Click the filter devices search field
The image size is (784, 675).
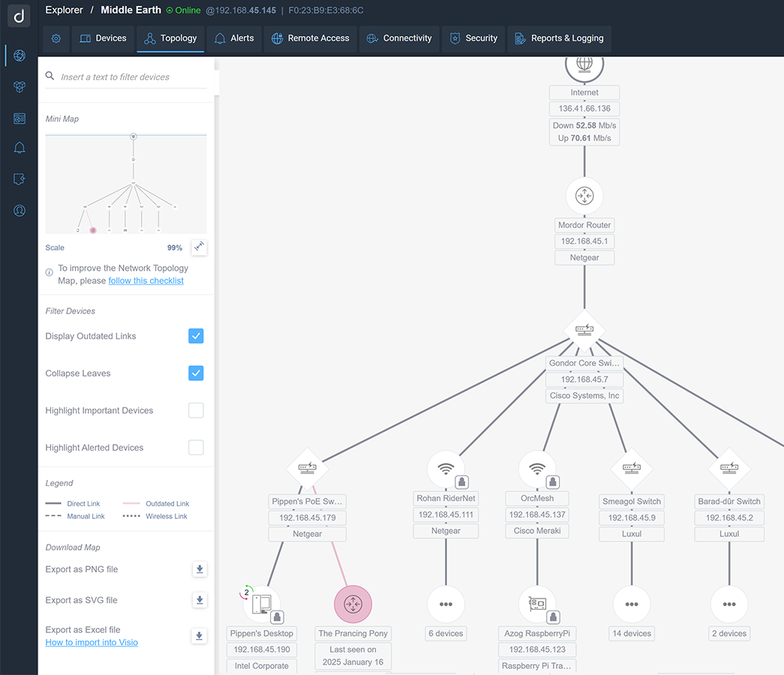coord(132,76)
